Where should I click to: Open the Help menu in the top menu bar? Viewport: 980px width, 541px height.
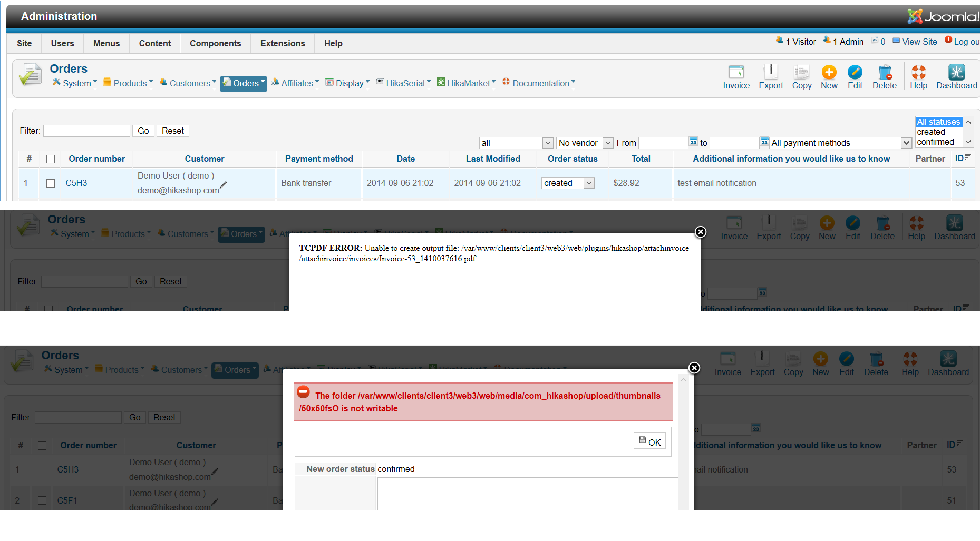(x=333, y=43)
